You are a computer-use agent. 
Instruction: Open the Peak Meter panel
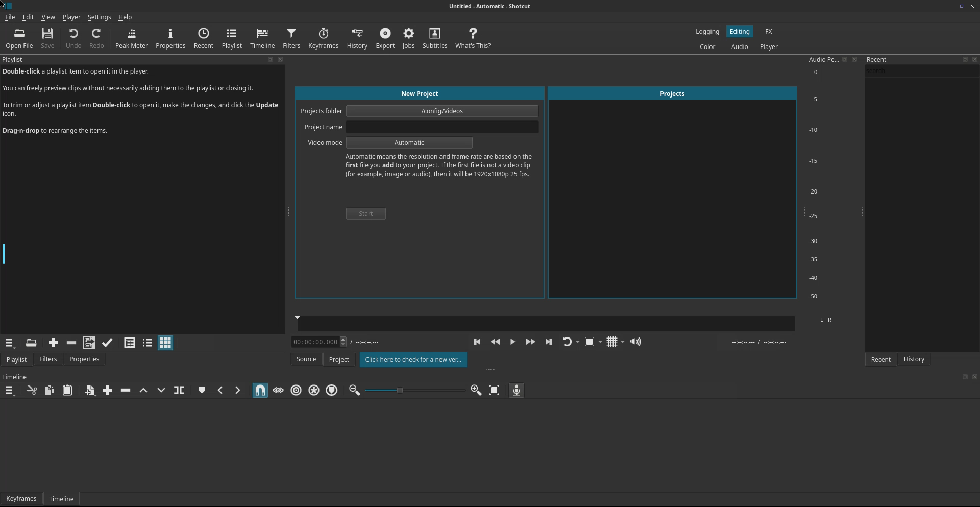coord(131,38)
